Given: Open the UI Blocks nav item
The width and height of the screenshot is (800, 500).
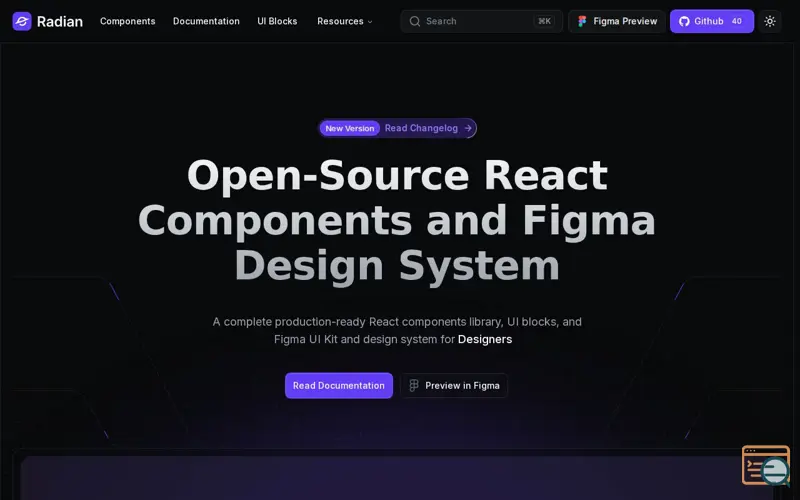Looking at the screenshot, I should [277, 21].
